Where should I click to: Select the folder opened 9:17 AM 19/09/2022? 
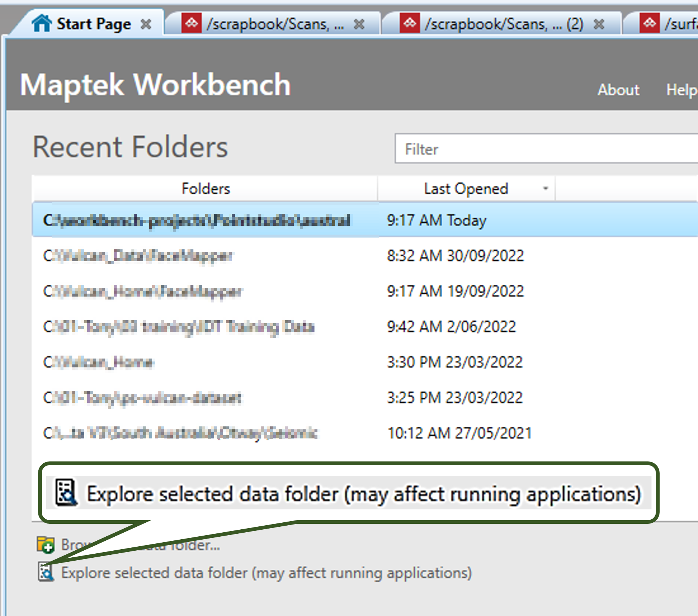pos(365,291)
